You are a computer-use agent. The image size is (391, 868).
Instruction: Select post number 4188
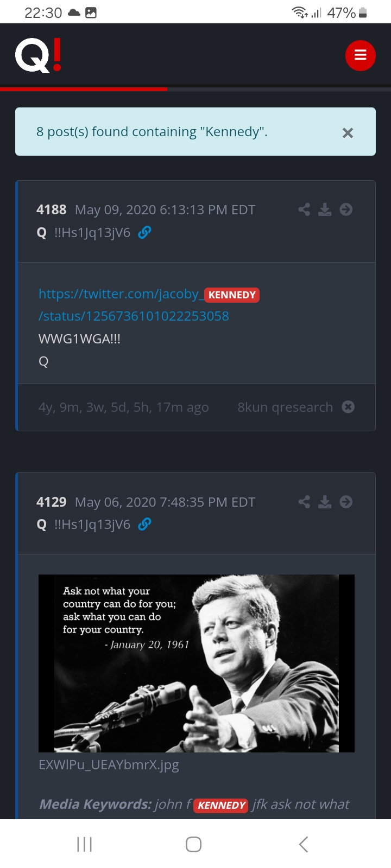pyautogui.click(x=52, y=209)
